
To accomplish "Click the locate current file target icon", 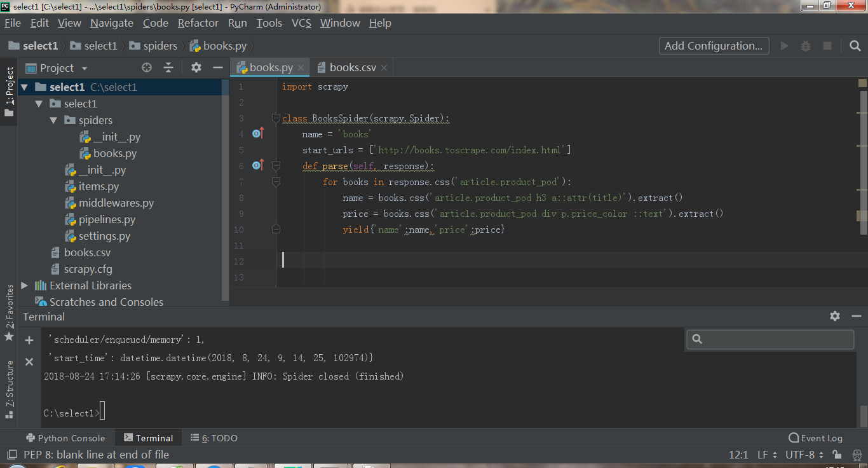I will [x=147, y=68].
